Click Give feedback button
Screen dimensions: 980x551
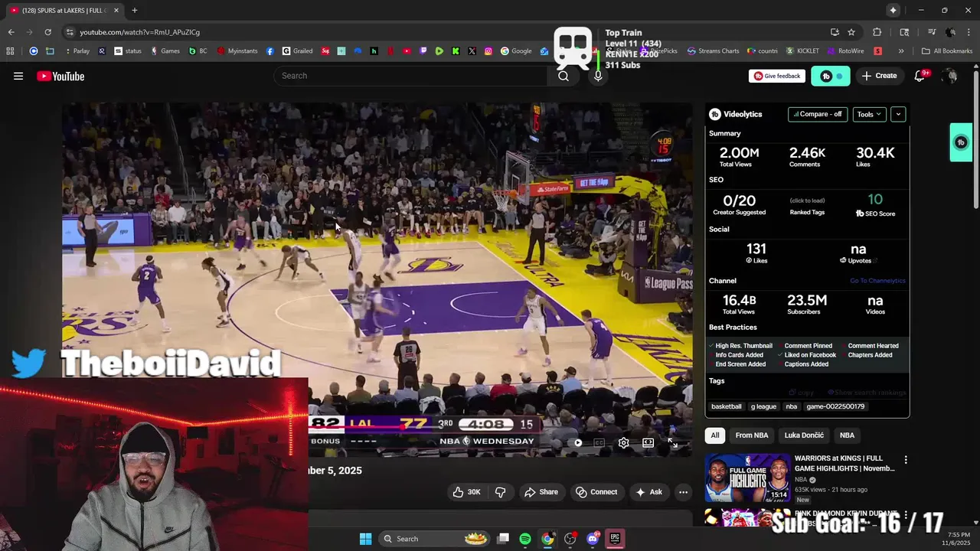[x=777, y=76]
